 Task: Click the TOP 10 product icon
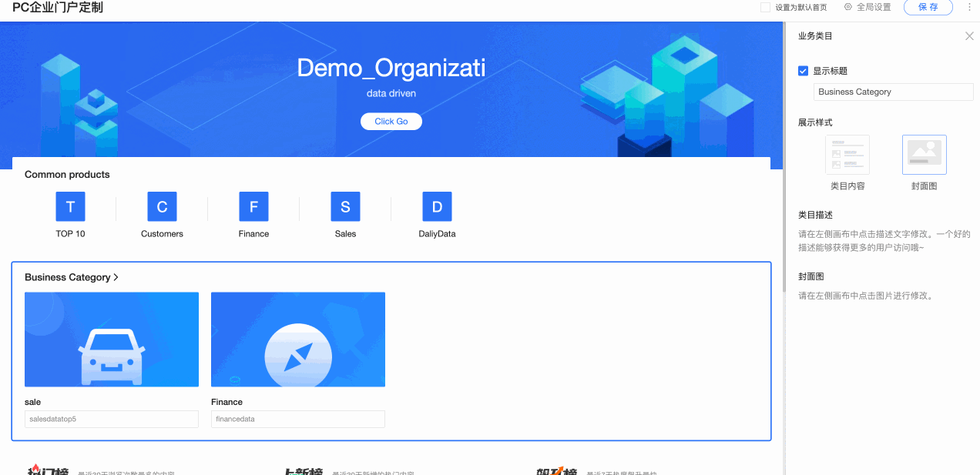pyautogui.click(x=70, y=206)
